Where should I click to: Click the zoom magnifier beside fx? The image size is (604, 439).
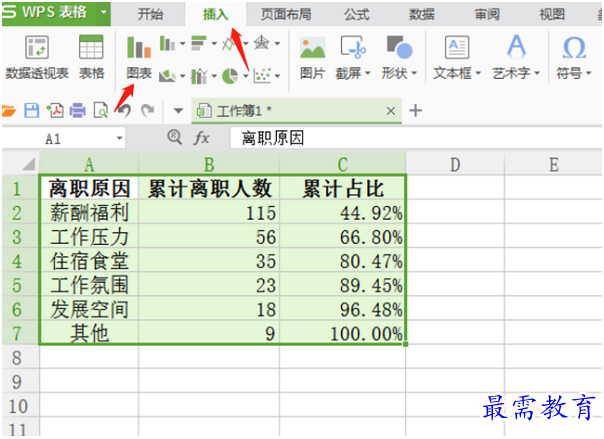[x=174, y=137]
